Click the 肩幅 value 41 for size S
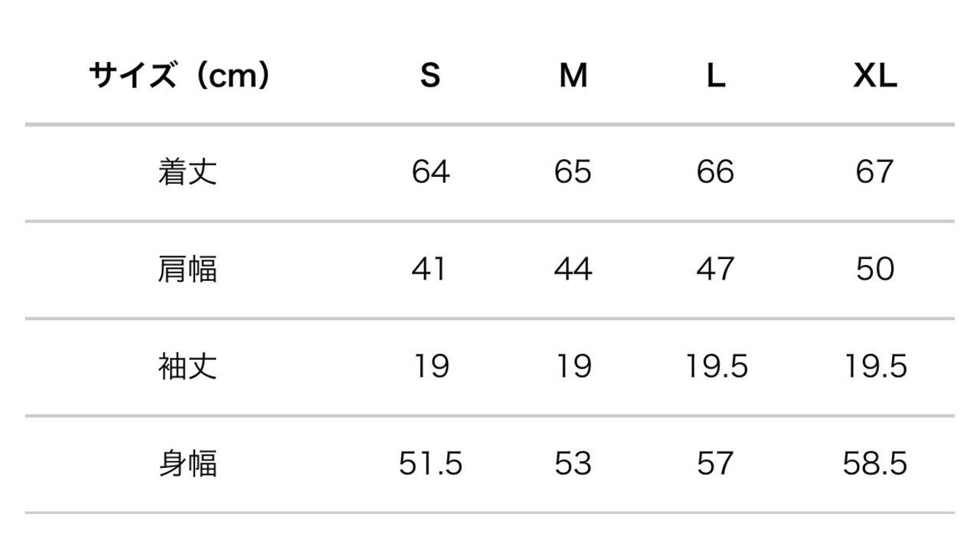Screen dimensions: 980x550 click(x=430, y=269)
